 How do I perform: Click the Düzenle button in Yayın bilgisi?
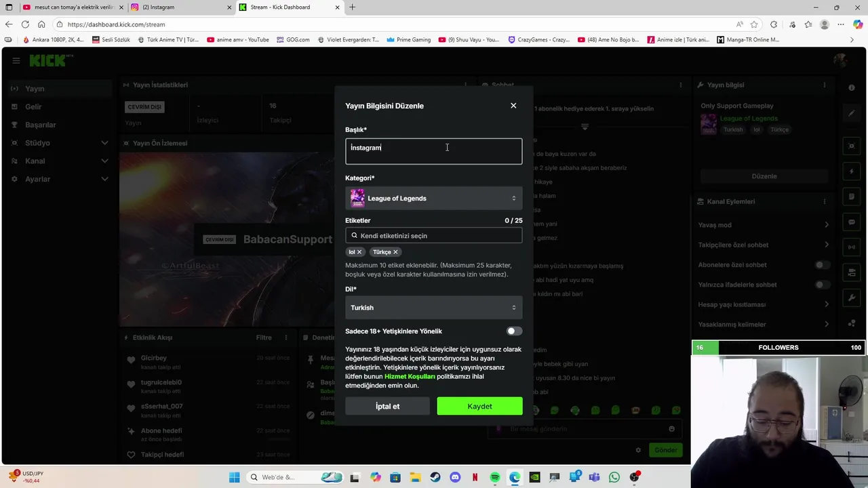click(x=764, y=176)
